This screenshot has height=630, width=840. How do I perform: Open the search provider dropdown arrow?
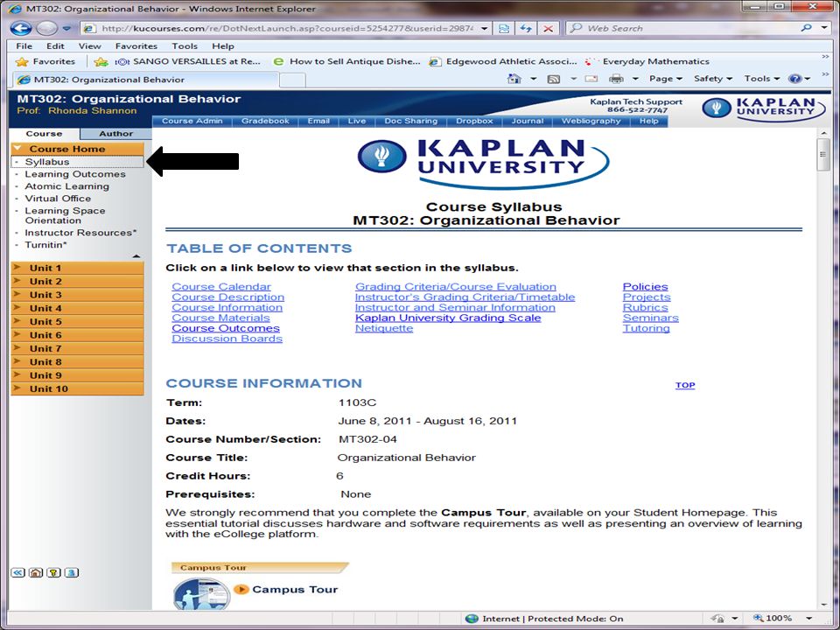tap(824, 28)
